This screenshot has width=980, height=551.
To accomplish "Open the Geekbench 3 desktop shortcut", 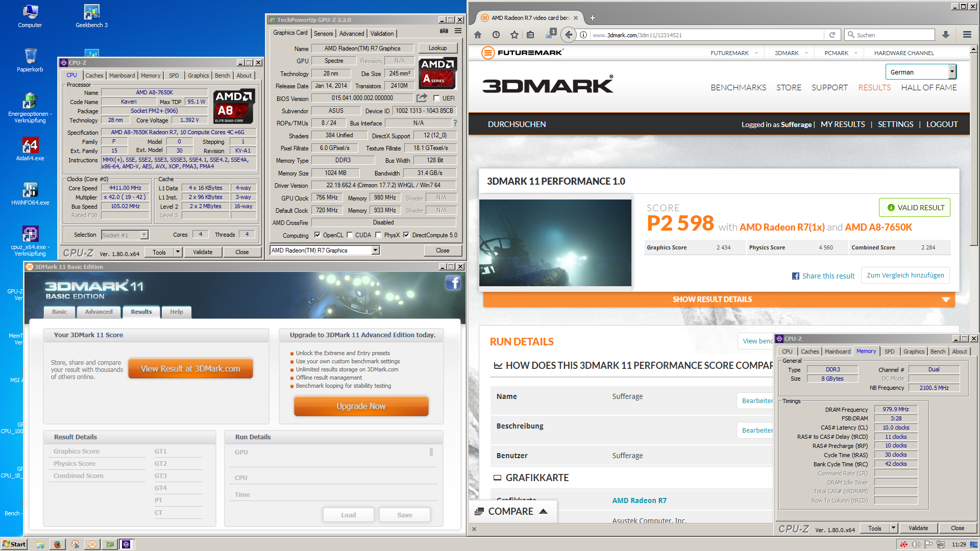I will pos(91,16).
